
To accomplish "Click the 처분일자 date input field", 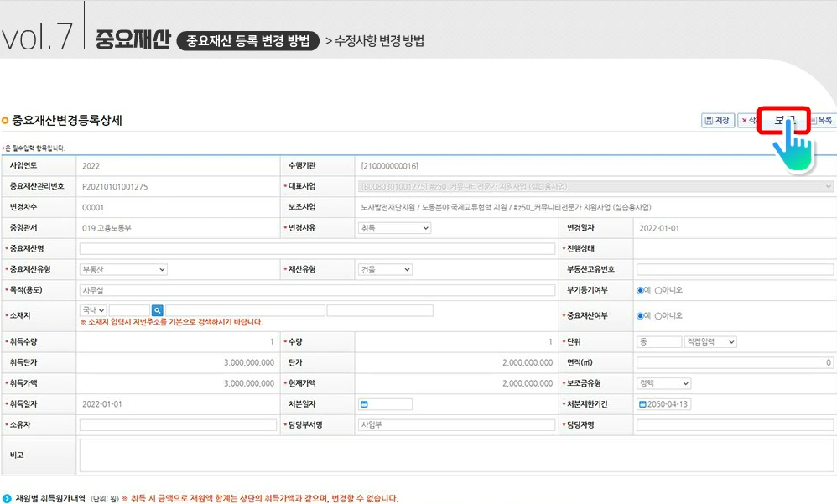I will (385, 404).
